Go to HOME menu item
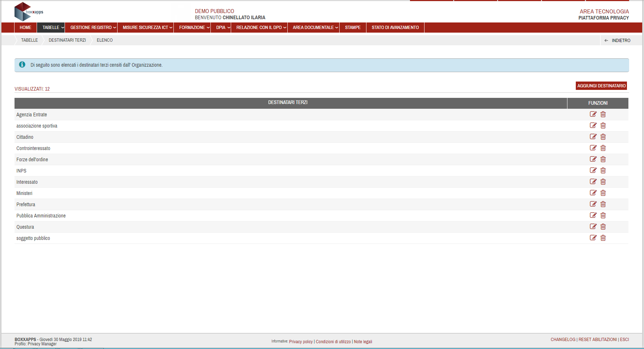This screenshot has height=349, width=644. pos(25,28)
